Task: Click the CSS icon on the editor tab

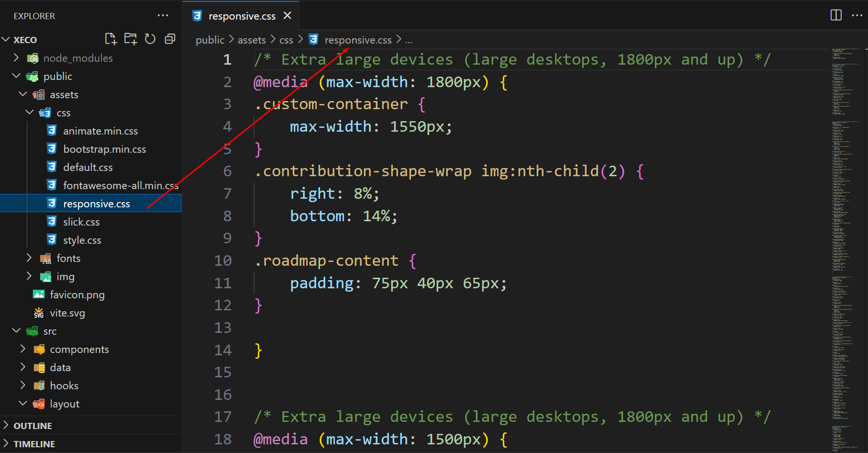Action: (x=197, y=16)
